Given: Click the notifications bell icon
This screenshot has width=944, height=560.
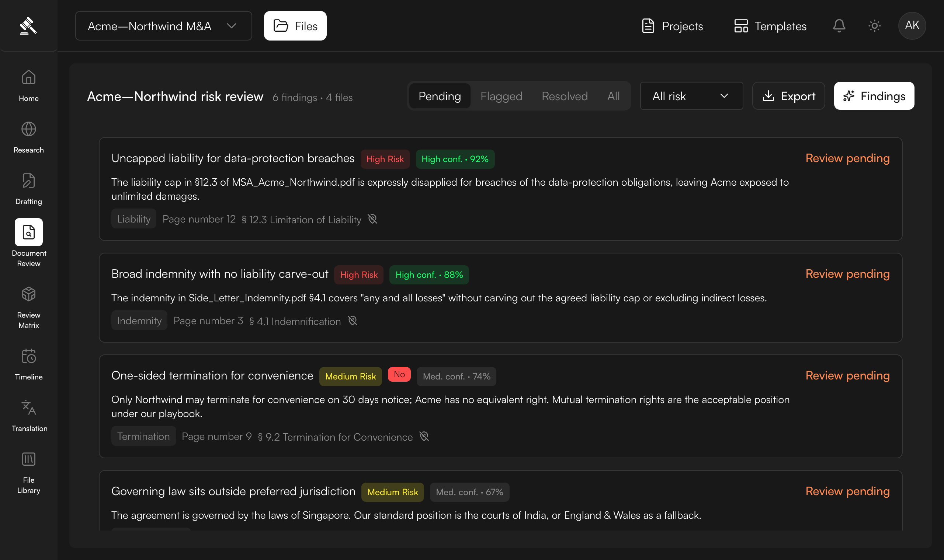Looking at the screenshot, I should click(x=839, y=26).
